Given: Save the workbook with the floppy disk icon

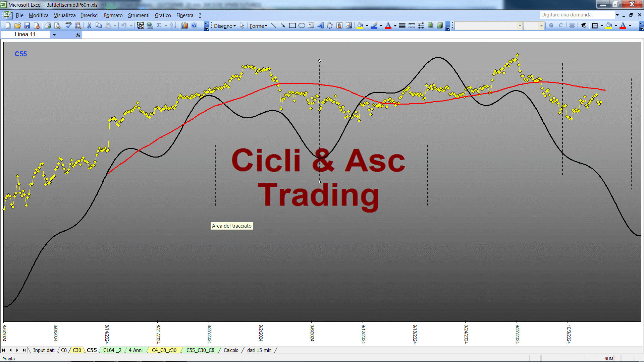Looking at the screenshot, I should coord(27,26).
